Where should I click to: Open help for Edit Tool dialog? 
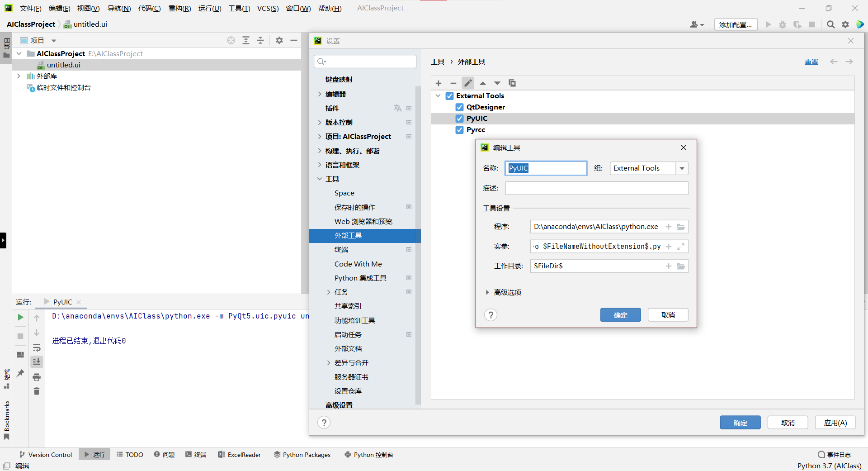491,315
